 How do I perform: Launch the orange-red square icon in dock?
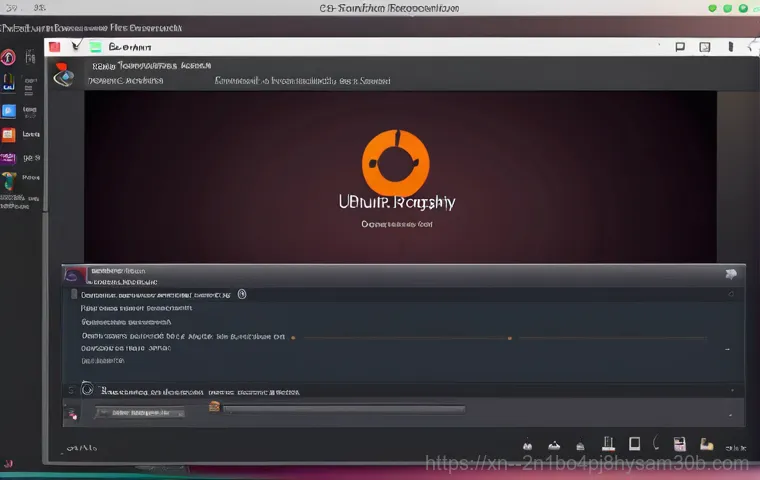point(8,135)
